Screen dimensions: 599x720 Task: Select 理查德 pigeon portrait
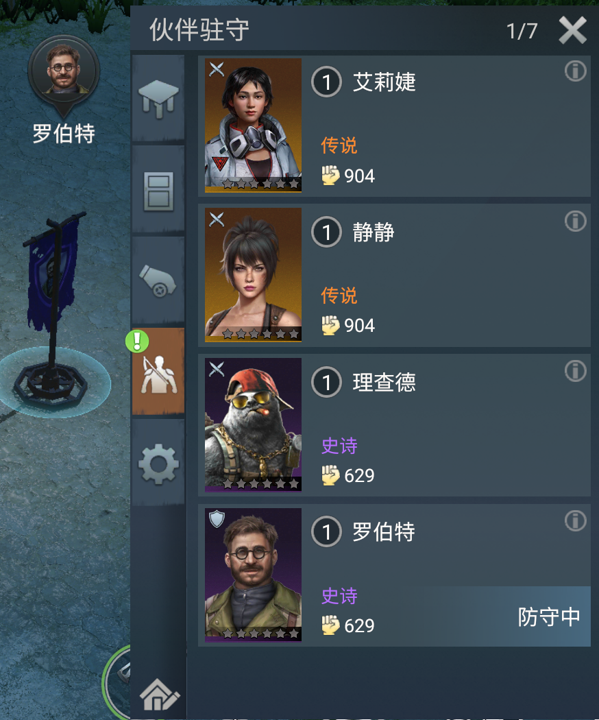coord(253,425)
